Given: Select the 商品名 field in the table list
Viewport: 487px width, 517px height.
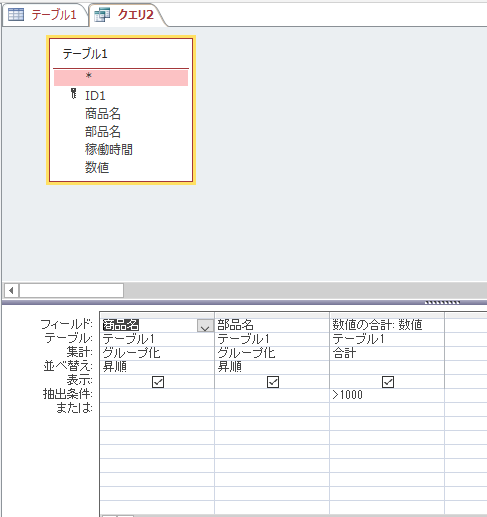Looking at the screenshot, I should coord(103,114).
